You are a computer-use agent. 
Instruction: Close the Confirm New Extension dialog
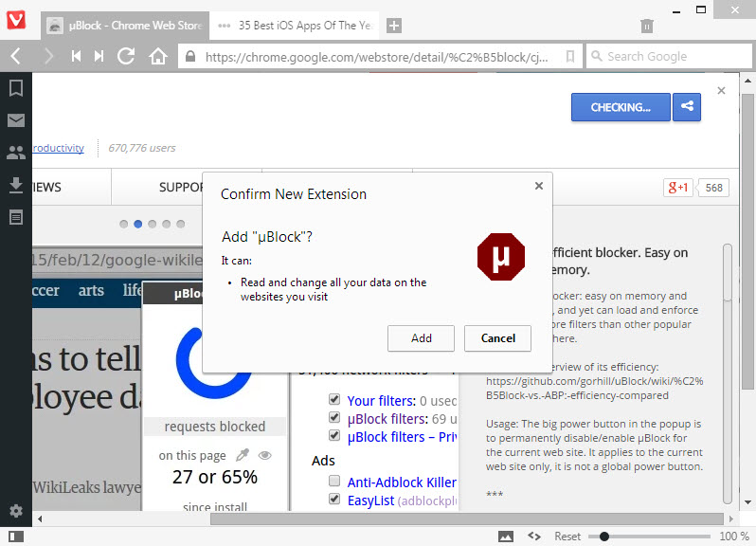(539, 186)
